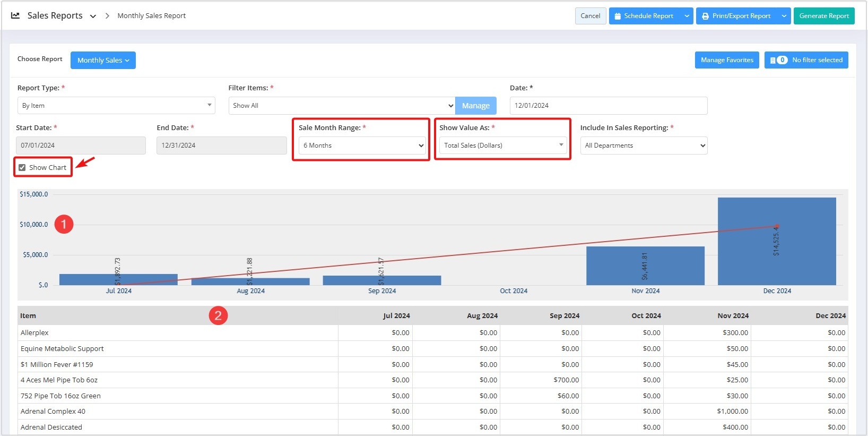Open the Show Value As dropdown
The image size is (868, 436).
coord(503,146)
